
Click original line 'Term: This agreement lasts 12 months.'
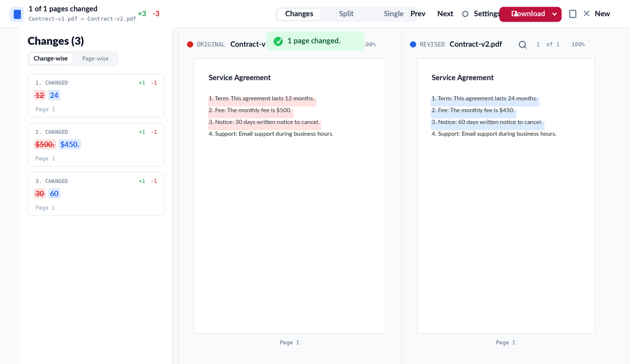(x=261, y=98)
